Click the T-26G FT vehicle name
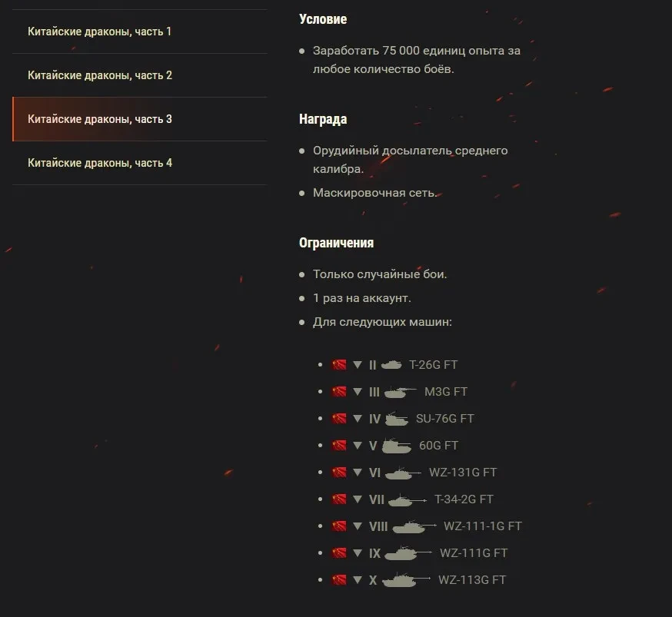The width and height of the screenshot is (672, 617). pos(434,365)
